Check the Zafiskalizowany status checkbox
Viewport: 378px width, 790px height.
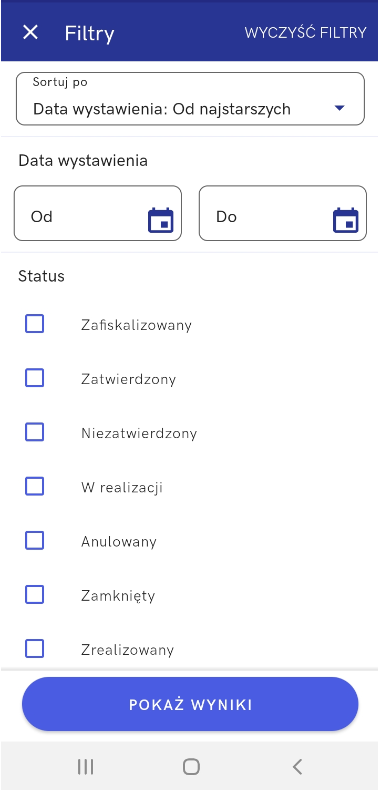coord(34,323)
